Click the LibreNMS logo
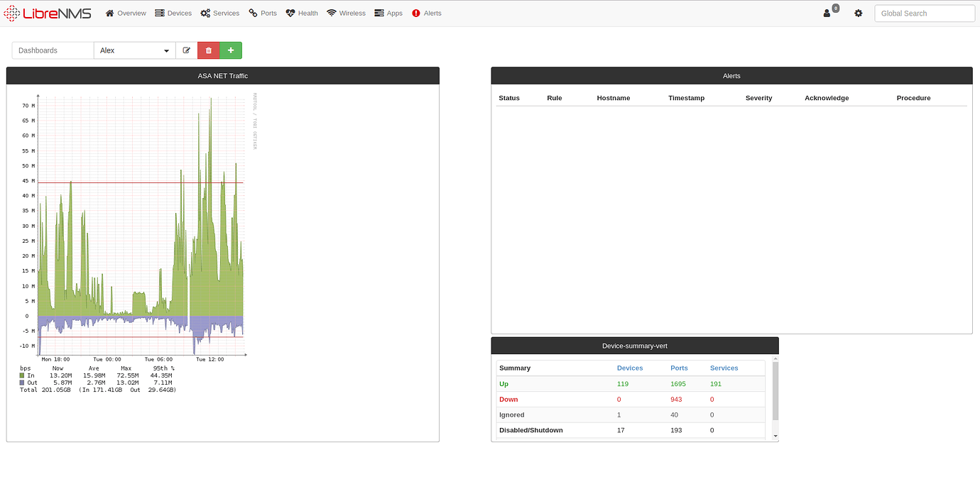 48,13
